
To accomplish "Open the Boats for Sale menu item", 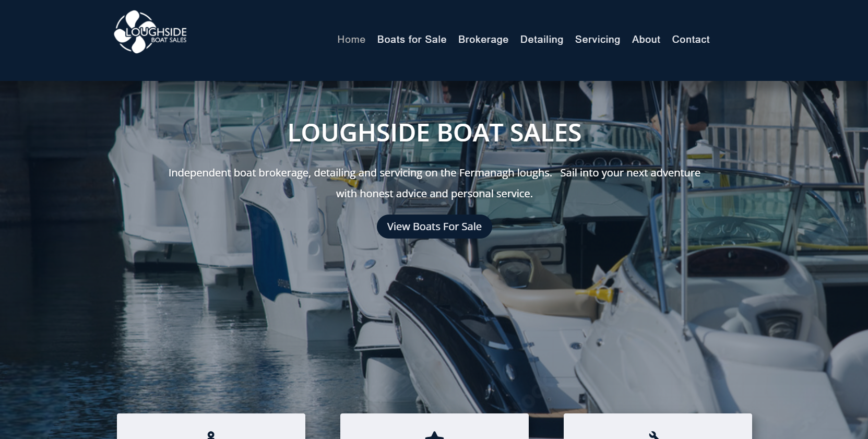I will pos(412,39).
